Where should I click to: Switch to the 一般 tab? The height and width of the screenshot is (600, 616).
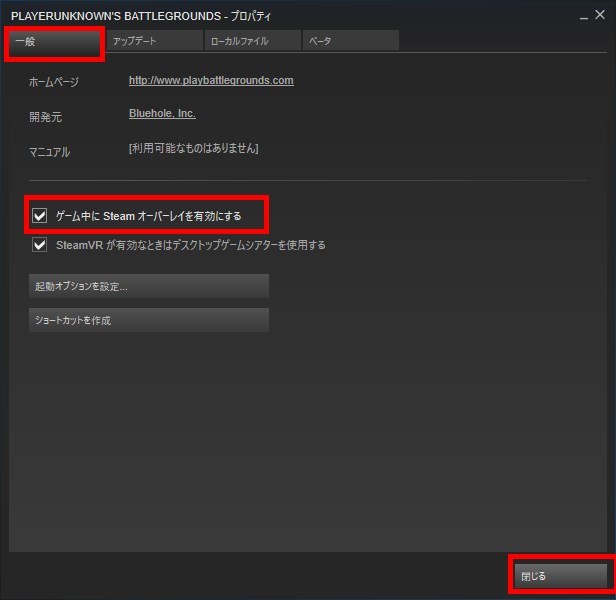(55, 41)
